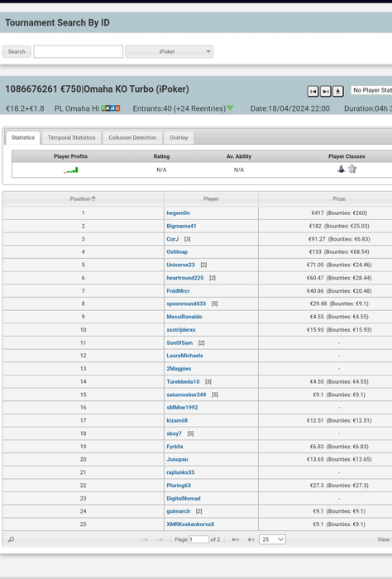Click prize €27.3 (Bounties: €27.3)
392x579 pixels.
(x=339, y=486)
